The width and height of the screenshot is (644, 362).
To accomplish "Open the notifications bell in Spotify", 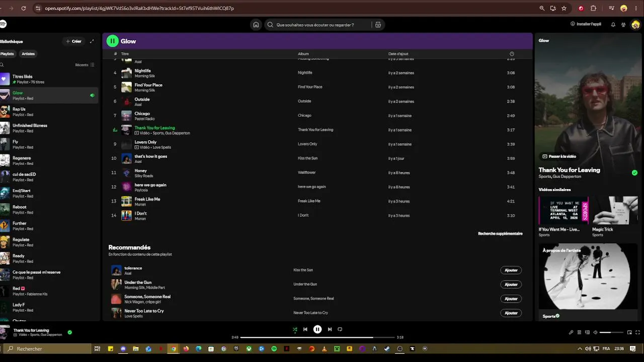I will click(613, 25).
